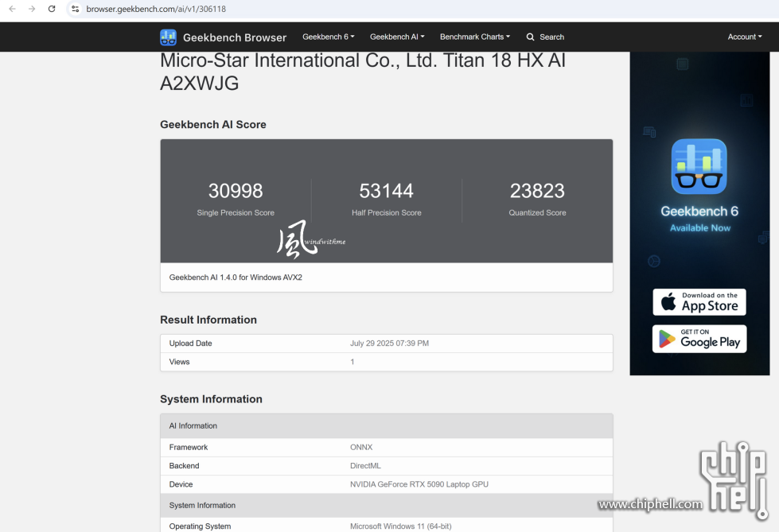
Task: Expand the Account dropdown menu
Action: click(745, 37)
